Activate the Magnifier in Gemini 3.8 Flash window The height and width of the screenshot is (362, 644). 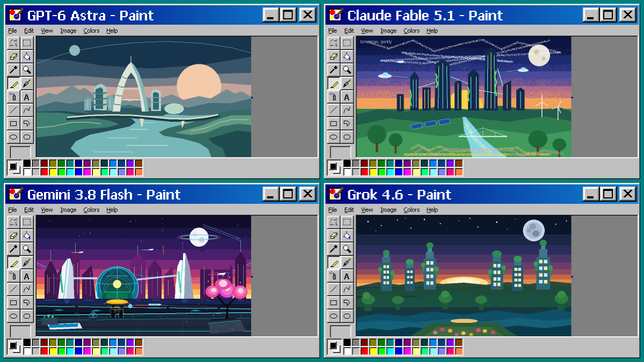27,249
